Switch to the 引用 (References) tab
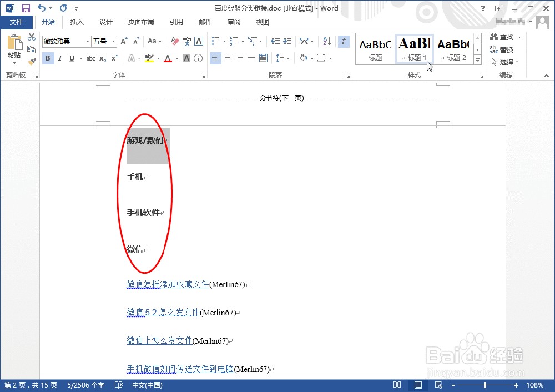 click(x=176, y=22)
